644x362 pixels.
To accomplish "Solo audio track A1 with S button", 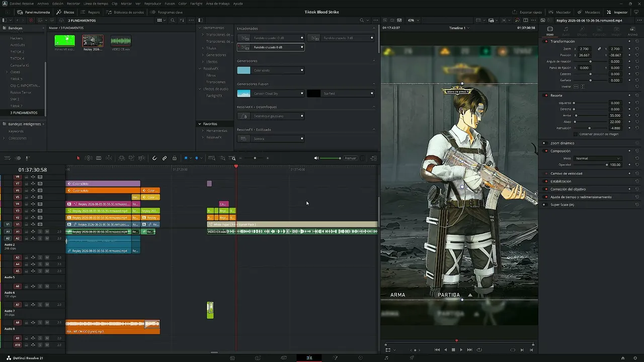I will [40, 231].
